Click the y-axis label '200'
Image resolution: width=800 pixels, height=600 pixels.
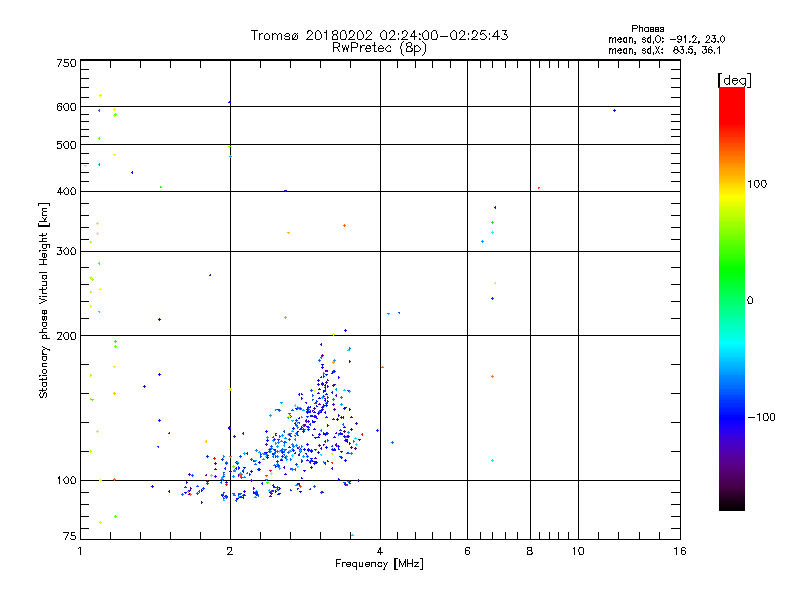pos(66,336)
